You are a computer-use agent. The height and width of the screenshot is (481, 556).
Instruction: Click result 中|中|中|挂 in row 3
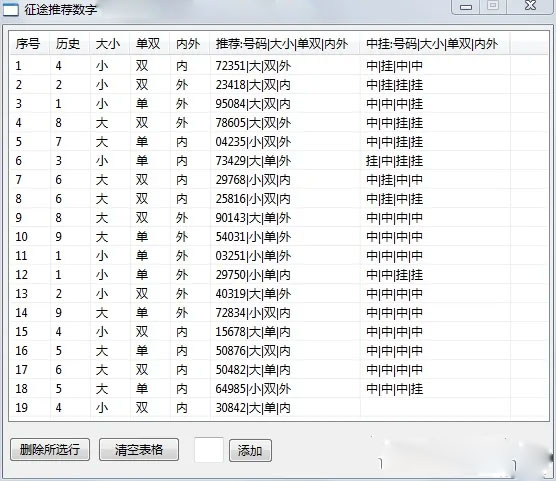395,104
